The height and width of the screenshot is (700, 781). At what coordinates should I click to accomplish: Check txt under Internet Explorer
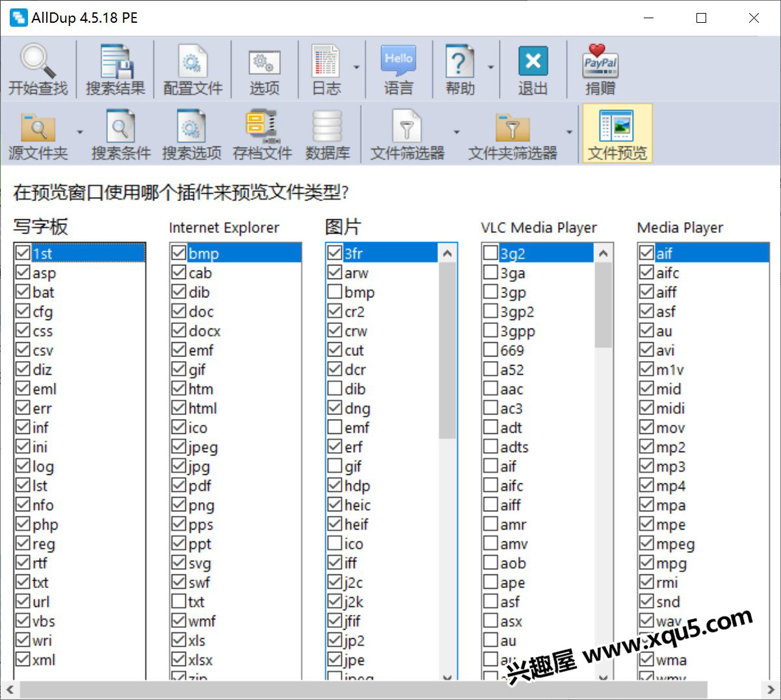coord(179,601)
